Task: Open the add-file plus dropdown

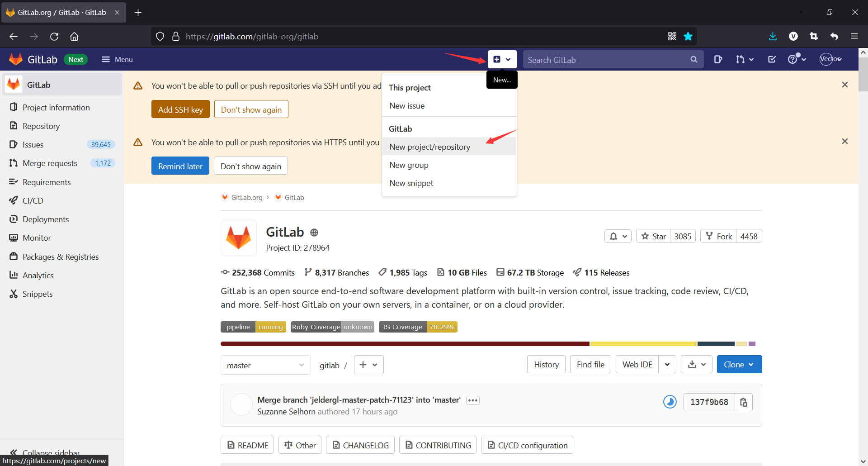Action: pos(369,365)
